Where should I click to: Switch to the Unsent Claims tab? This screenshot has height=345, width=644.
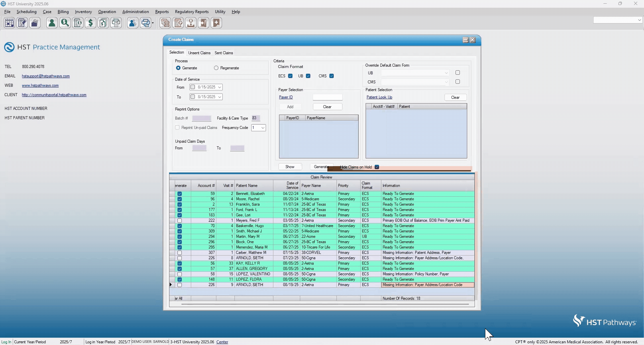coord(199,53)
